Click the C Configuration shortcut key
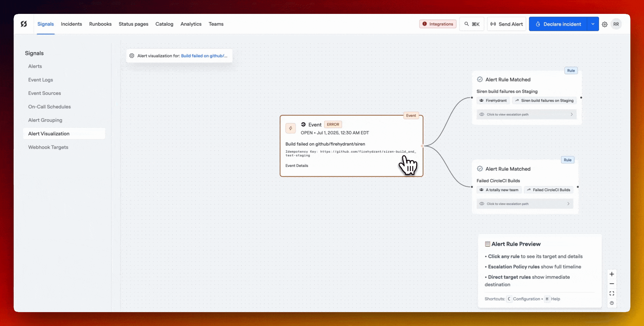Screen dimensions: 644x326 tap(509, 299)
